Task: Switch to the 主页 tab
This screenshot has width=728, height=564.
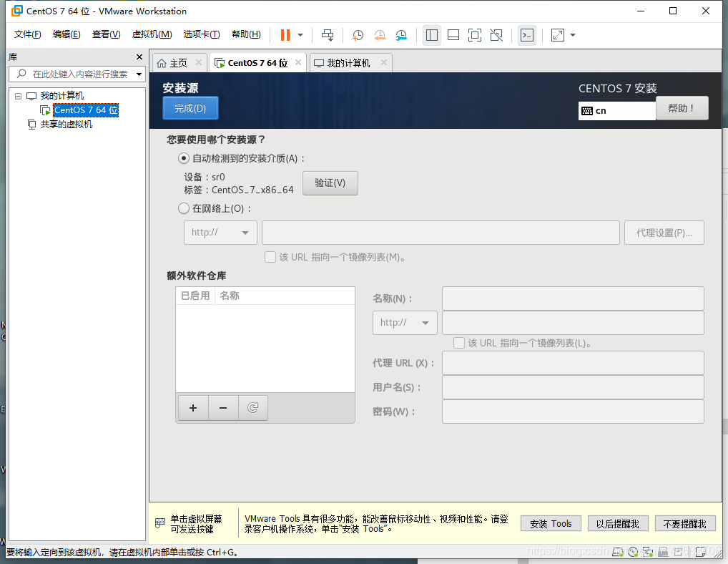Action: click(x=178, y=63)
